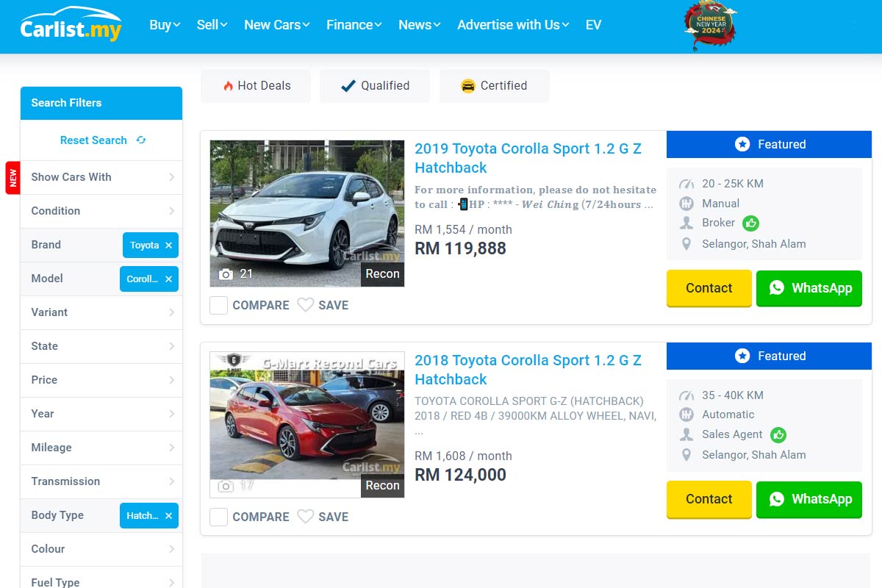Click the heart icon to save the 2018 Corolla
This screenshot has height=588, width=882.
[306, 517]
